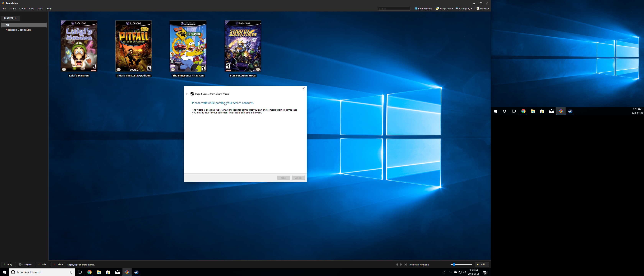The width and height of the screenshot is (644, 276).
Task: Select Nintendo GameCube in the sidebar
Action: coord(19,30)
